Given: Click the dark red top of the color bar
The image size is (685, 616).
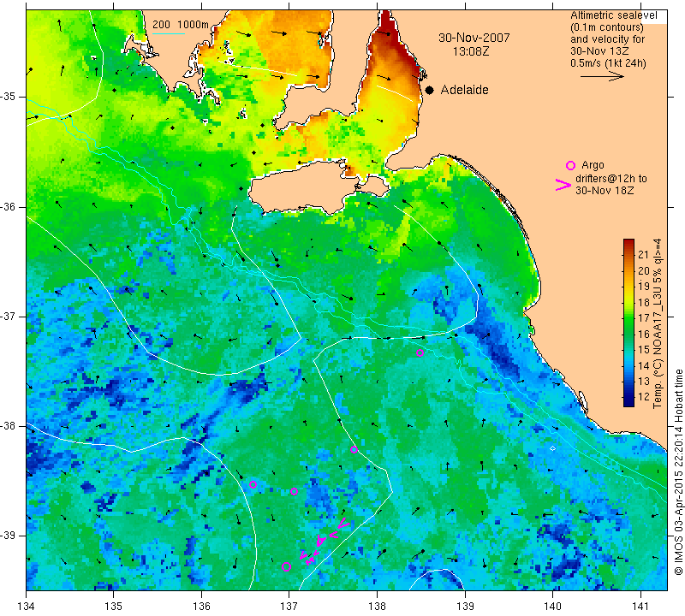Looking at the screenshot, I should pos(628,242).
